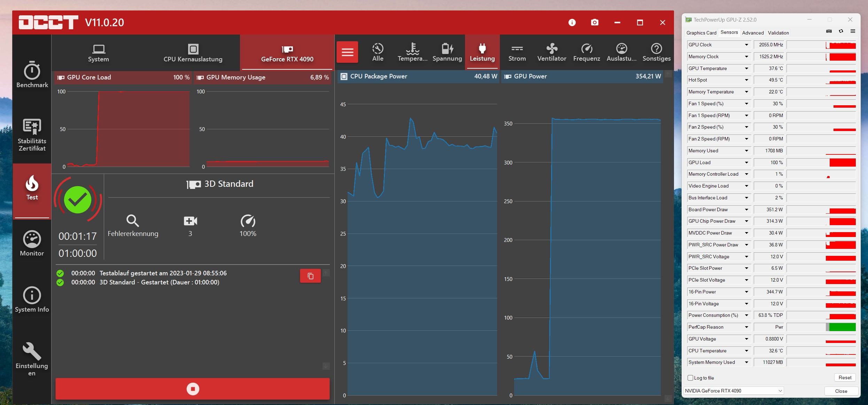Open Board Power Draw sensor dropdown
The image size is (868, 405).
pyautogui.click(x=746, y=210)
